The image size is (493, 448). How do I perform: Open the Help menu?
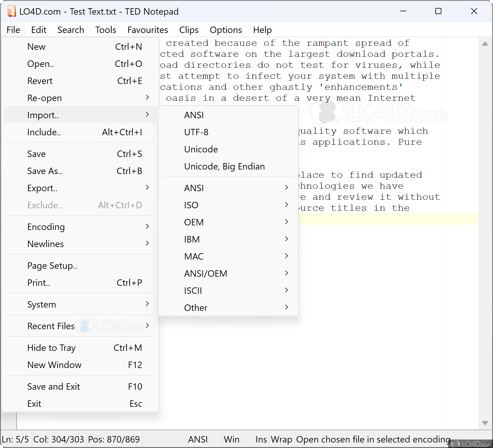coord(263,30)
